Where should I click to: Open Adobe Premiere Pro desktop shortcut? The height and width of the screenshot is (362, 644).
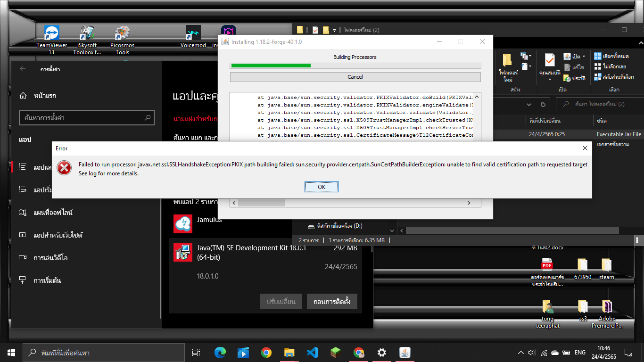click(607, 314)
